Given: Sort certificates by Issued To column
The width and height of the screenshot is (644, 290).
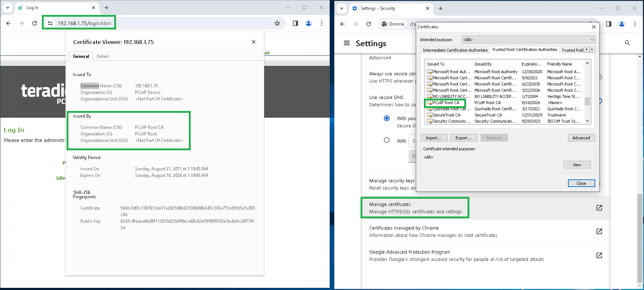Looking at the screenshot, I should [449, 64].
